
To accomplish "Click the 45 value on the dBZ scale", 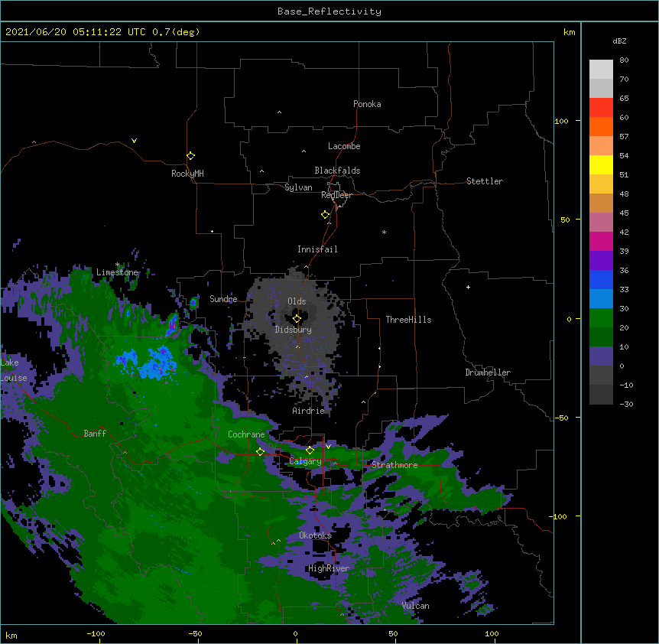I will click(624, 213).
